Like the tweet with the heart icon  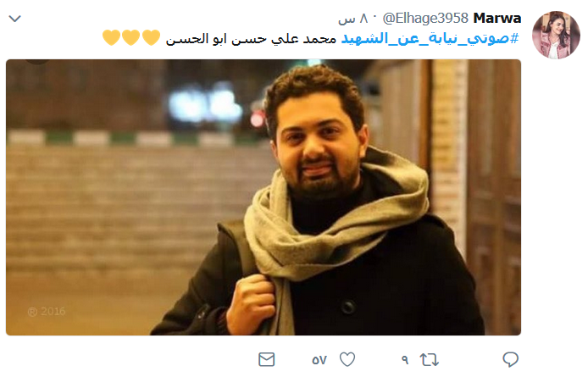click(x=347, y=359)
